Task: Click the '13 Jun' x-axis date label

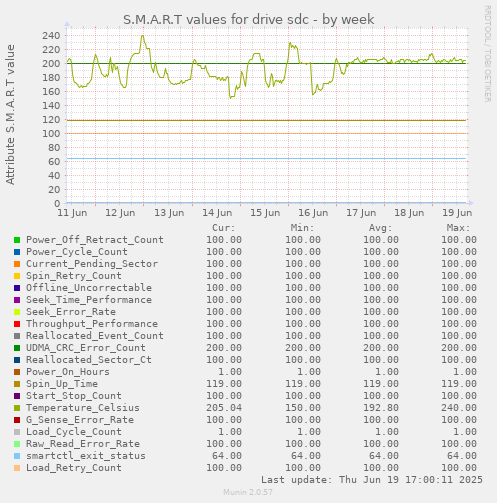Action: coord(169,213)
